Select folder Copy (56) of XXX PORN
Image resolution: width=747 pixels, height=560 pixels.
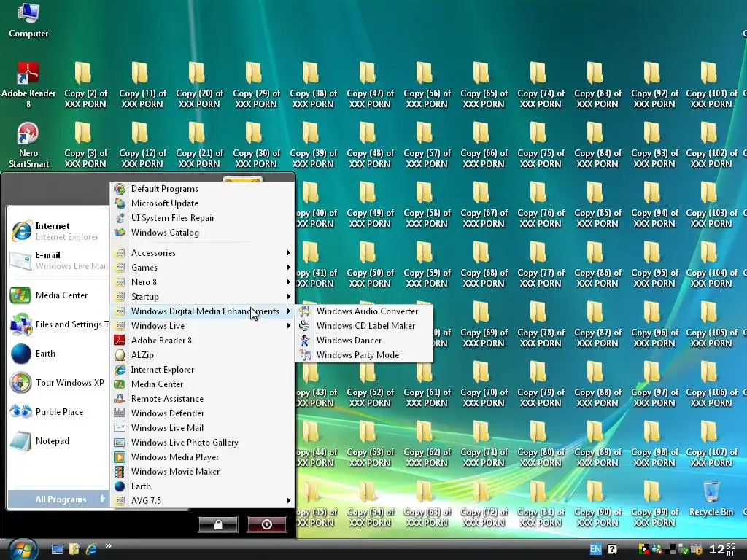click(x=427, y=85)
